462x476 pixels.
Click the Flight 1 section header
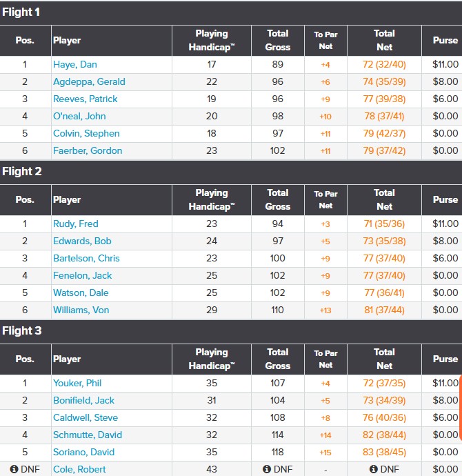22,12
